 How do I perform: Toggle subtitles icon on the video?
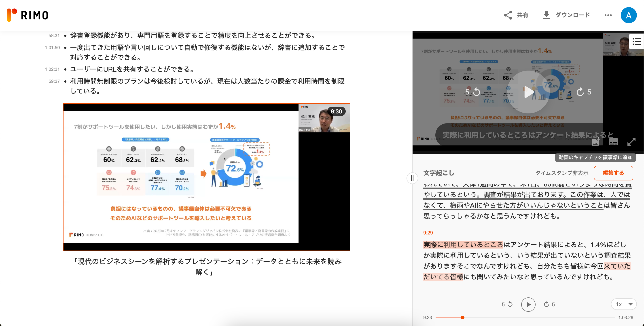click(614, 142)
